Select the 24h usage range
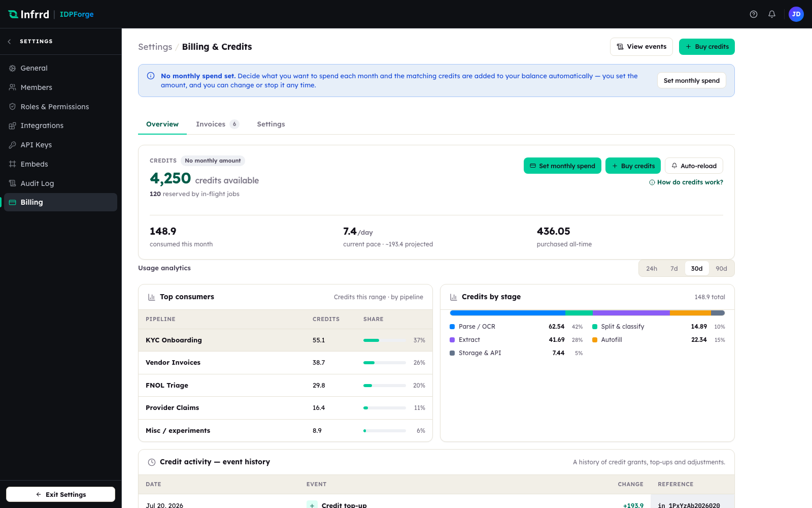Screen dimensions: 812x508 652,269
